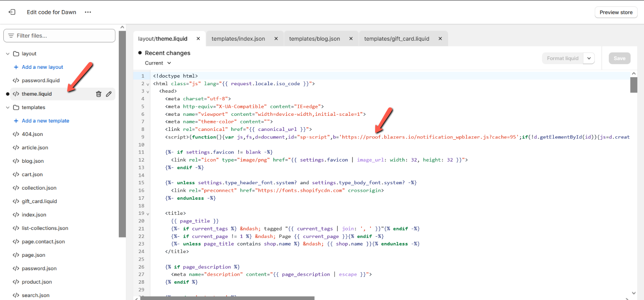Screen dimensions: 644x300
Task: Click the code editor vertical scrollbar thumb
Action: point(634,85)
